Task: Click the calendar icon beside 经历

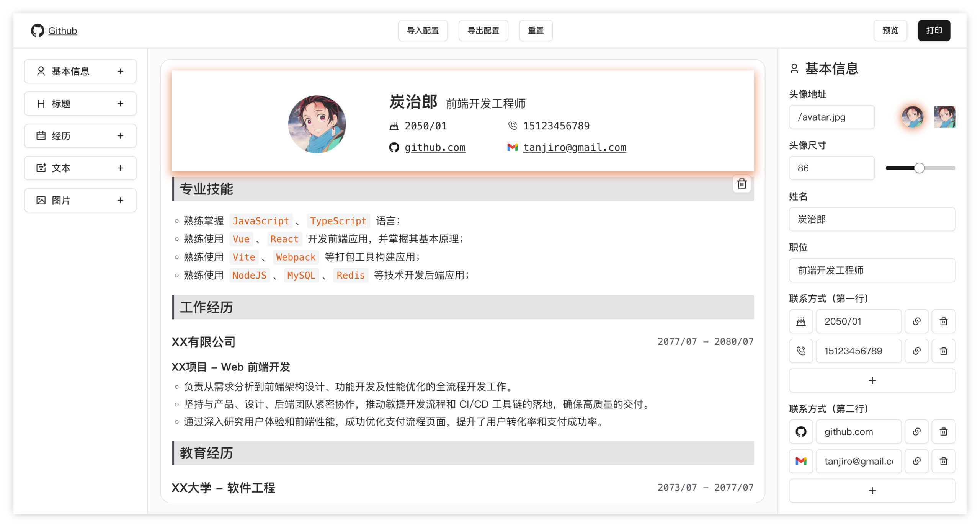Action: 41,135
